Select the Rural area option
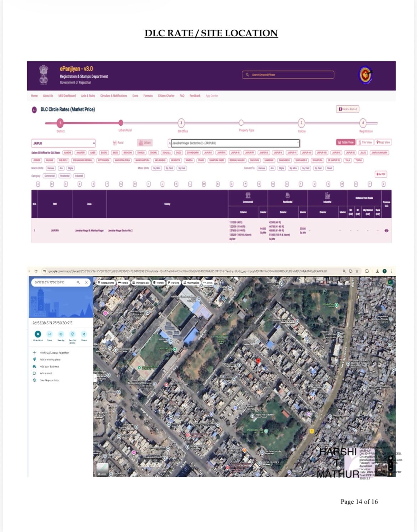The height and width of the screenshot is (532, 417). 118,143
